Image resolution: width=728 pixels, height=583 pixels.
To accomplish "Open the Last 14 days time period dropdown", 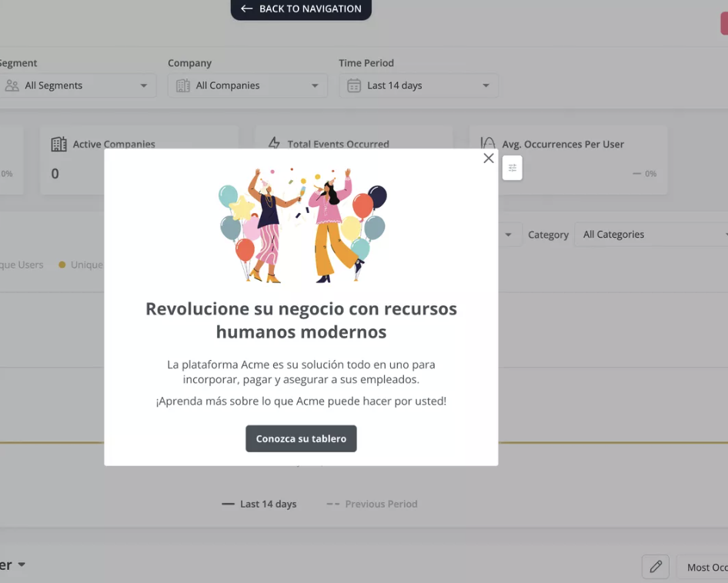I will 419,85.
